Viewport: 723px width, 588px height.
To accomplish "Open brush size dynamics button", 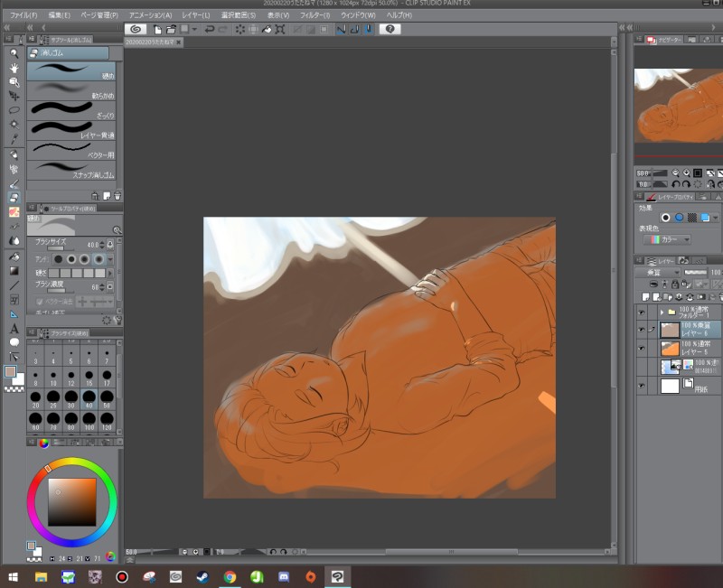I will [x=110, y=245].
